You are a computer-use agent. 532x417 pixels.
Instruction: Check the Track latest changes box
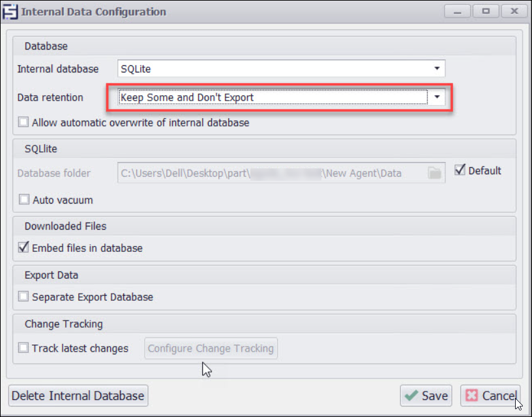click(x=24, y=348)
